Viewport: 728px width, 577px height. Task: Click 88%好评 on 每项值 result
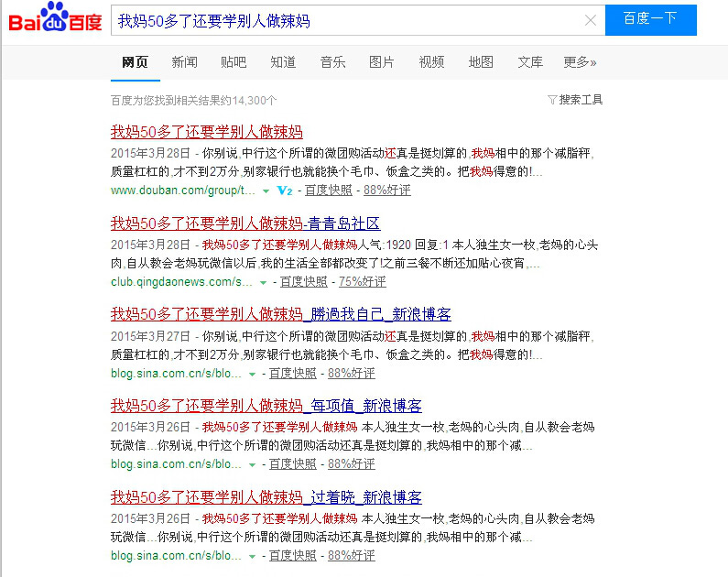352,464
